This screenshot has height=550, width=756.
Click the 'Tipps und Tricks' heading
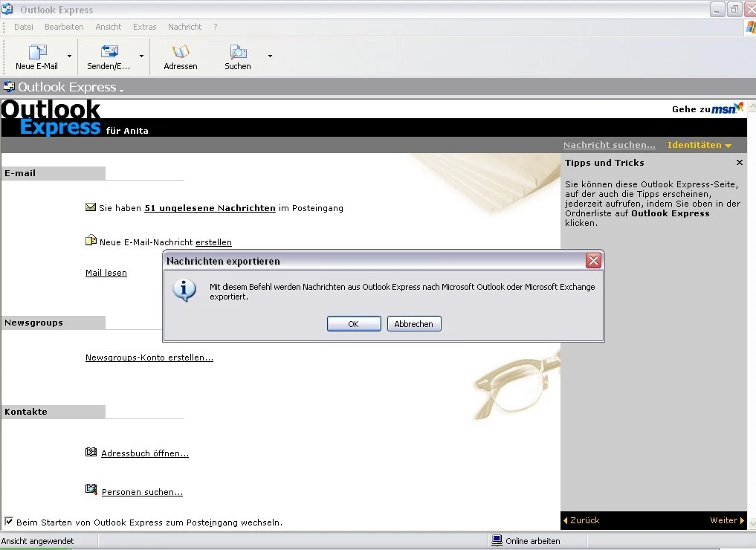tap(604, 163)
